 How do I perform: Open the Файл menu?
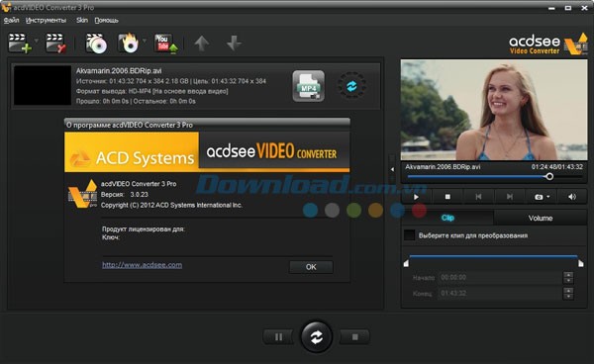[11, 21]
